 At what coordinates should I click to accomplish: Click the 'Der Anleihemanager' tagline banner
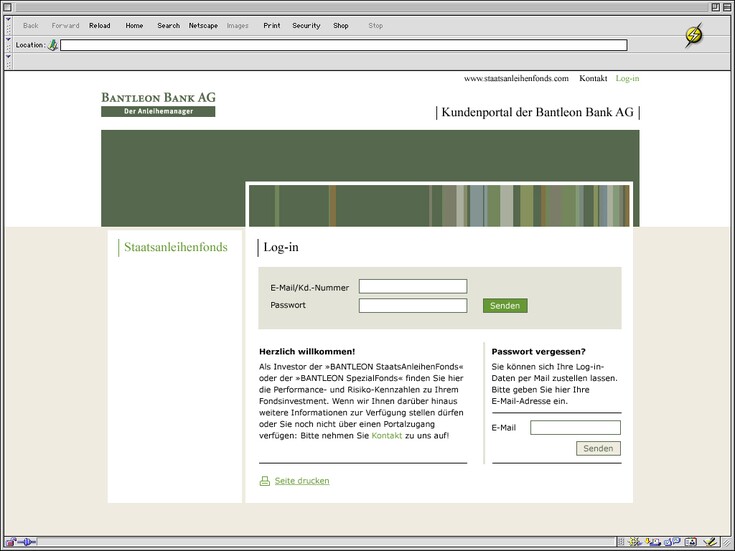point(158,112)
